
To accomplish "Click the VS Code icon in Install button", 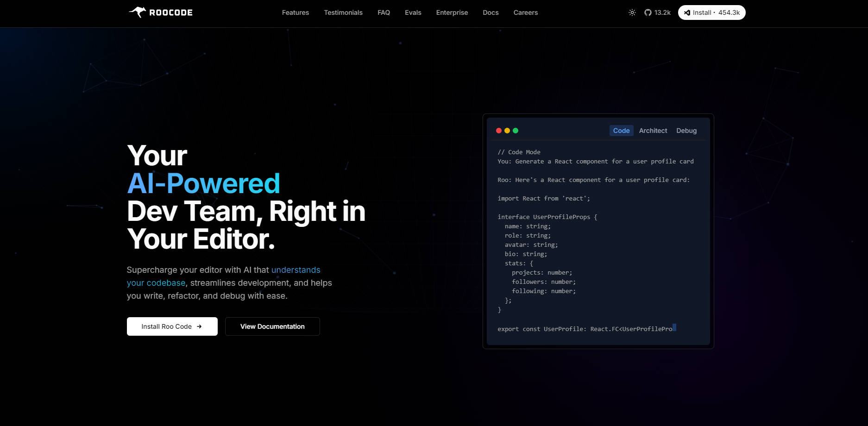I will click(687, 13).
